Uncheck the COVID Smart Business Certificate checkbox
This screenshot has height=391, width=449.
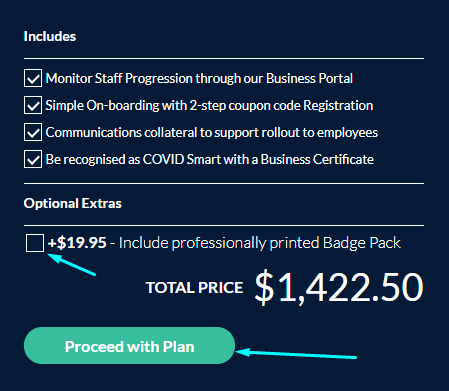click(33, 159)
